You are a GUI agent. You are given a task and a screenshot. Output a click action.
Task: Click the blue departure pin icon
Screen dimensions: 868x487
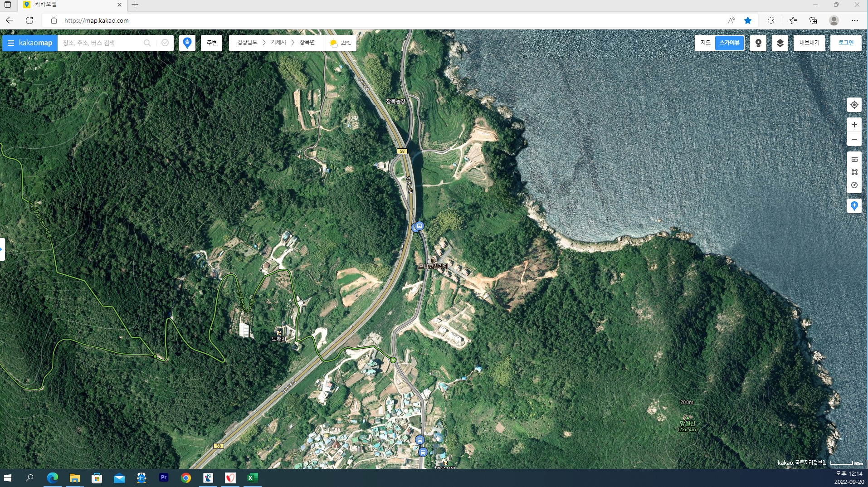pos(187,43)
